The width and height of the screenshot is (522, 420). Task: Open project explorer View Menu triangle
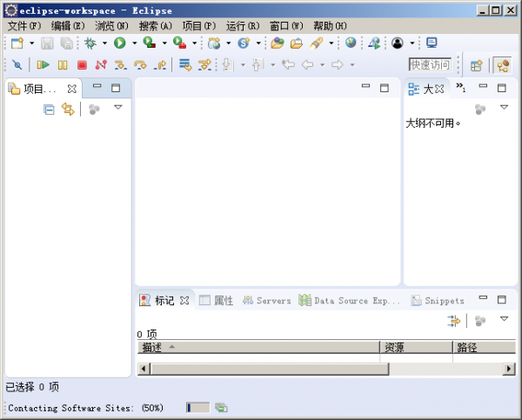click(118, 107)
